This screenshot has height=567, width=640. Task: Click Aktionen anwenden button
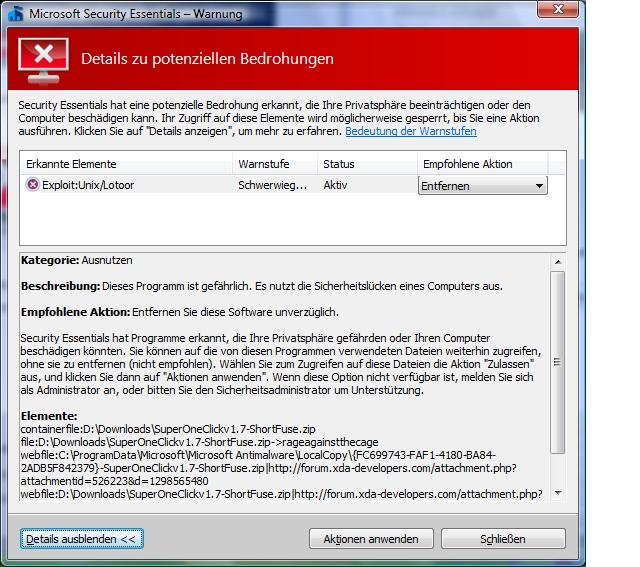coord(371,539)
